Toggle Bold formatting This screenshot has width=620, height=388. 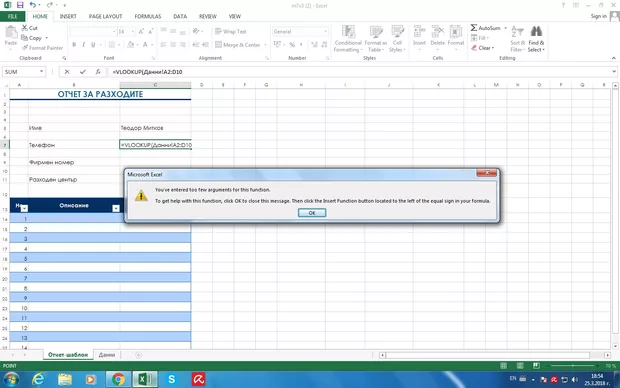click(x=74, y=45)
